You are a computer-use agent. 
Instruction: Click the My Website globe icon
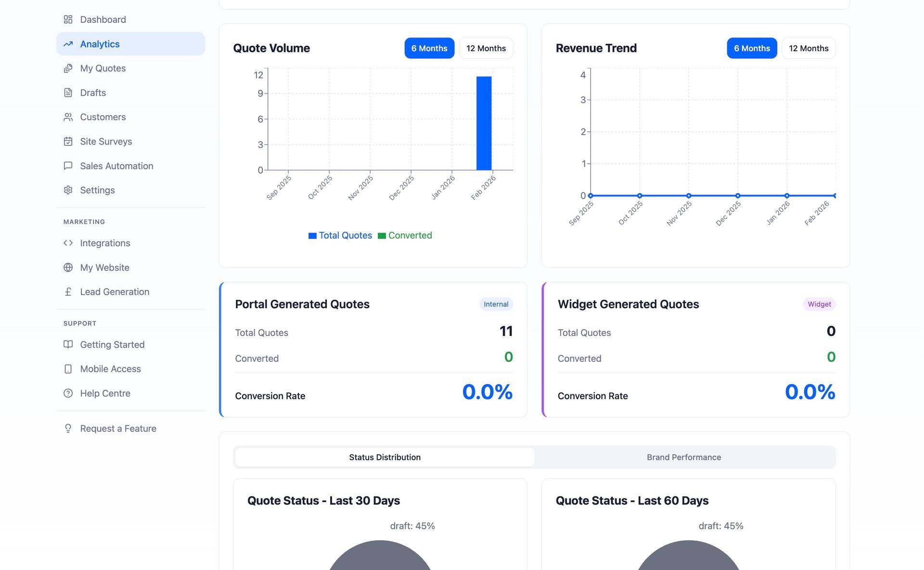[68, 268]
